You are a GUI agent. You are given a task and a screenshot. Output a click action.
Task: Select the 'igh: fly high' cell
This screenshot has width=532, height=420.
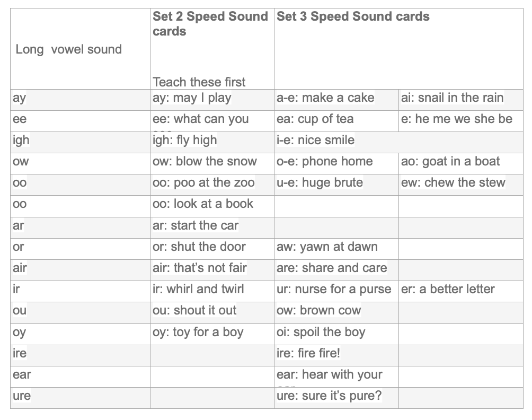point(184,141)
